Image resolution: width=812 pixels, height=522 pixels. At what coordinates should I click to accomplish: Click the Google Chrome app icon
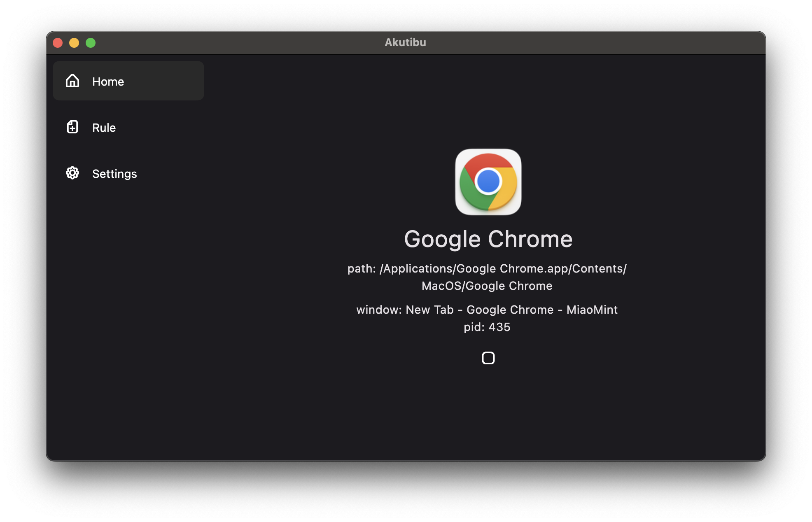pos(488,182)
